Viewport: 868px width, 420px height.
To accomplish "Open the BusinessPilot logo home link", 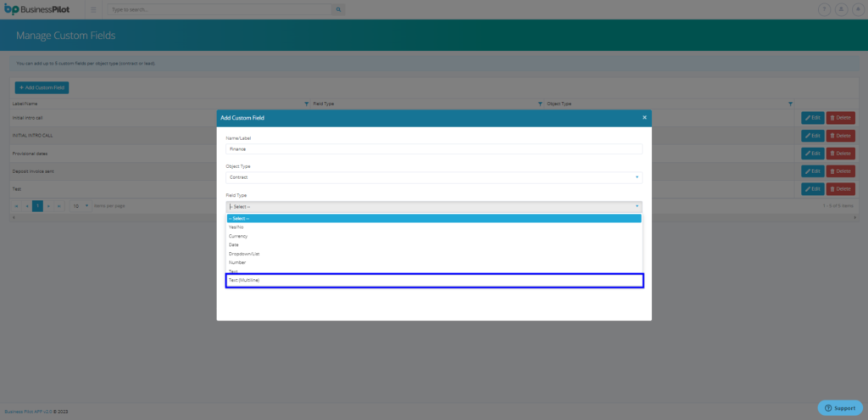I will [42, 9].
